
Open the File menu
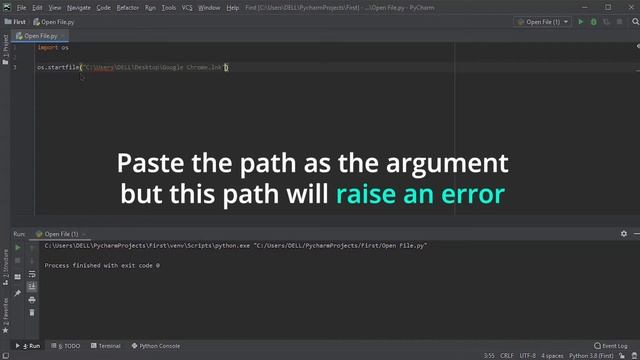tap(21, 8)
